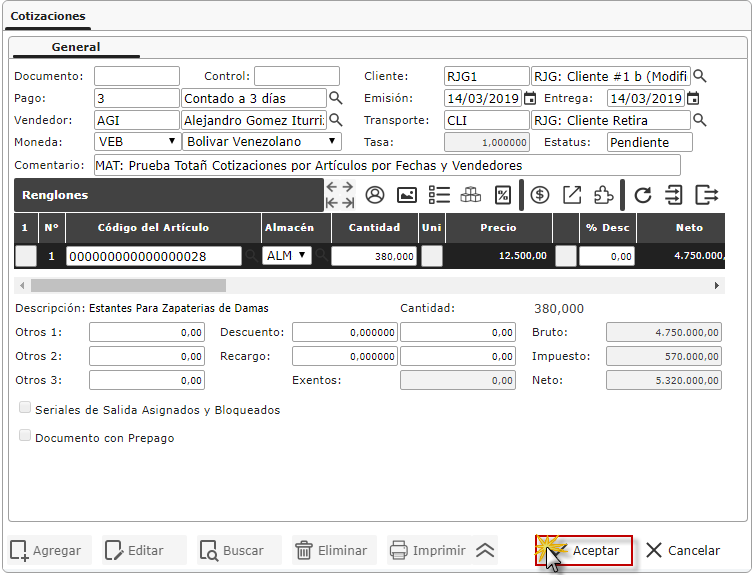
Task: Click the dollar sign price icon
Action: pyautogui.click(x=540, y=195)
